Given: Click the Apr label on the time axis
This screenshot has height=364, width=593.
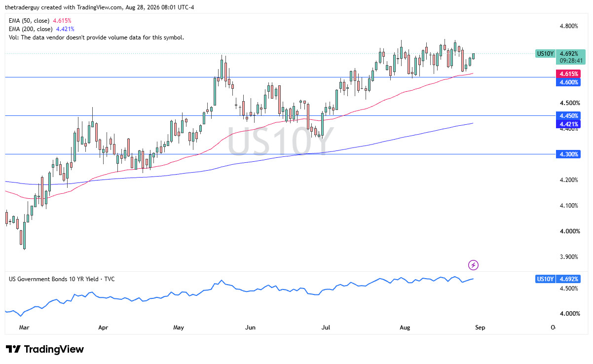Looking at the screenshot, I should click(103, 327).
